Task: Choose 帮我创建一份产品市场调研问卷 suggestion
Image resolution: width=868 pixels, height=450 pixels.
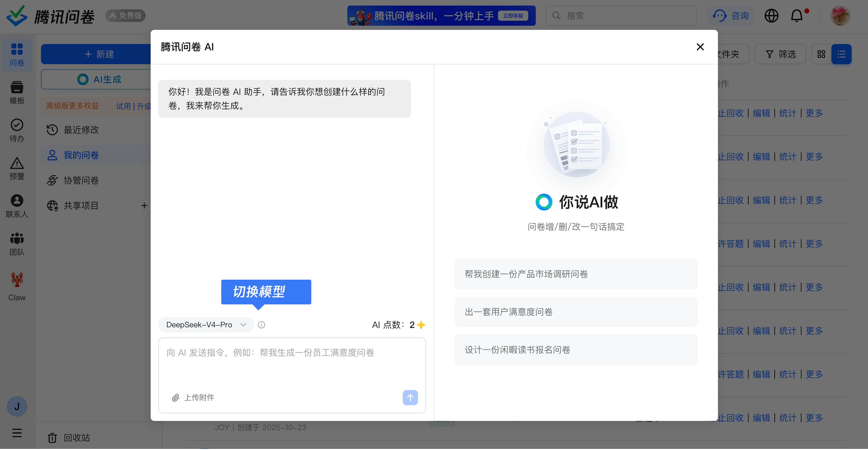Action: click(576, 274)
